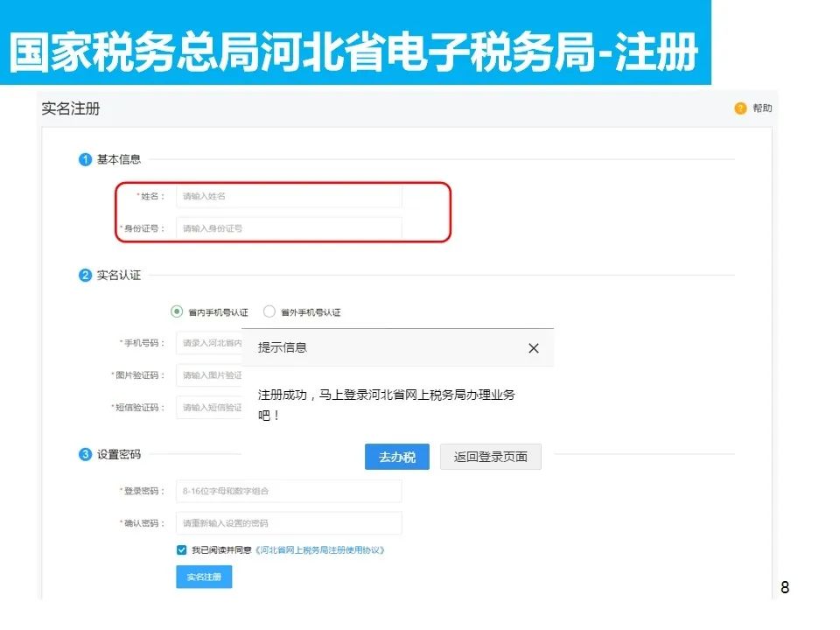Click the 实名认证 section heading
840x630 pixels.
(x=119, y=276)
